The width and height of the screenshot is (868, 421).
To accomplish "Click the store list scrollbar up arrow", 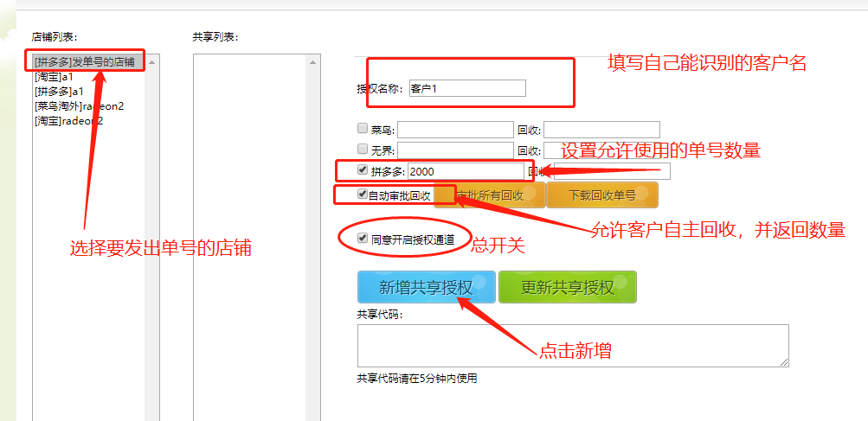I will pyautogui.click(x=153, y=62).
